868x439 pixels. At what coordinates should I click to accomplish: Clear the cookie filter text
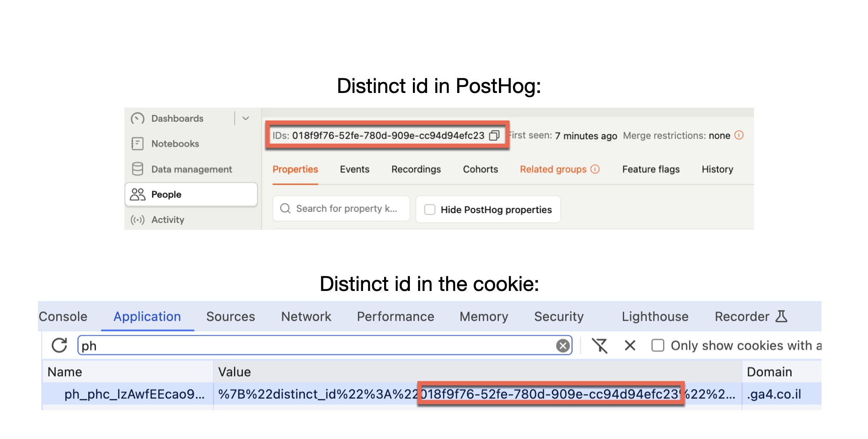(x=563, y=346)
